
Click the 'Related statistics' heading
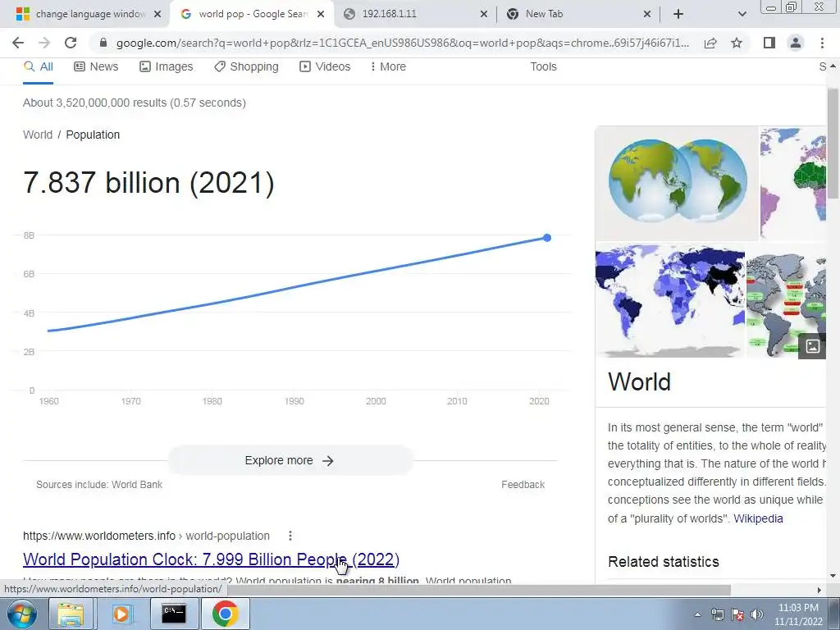coord(663,562)
